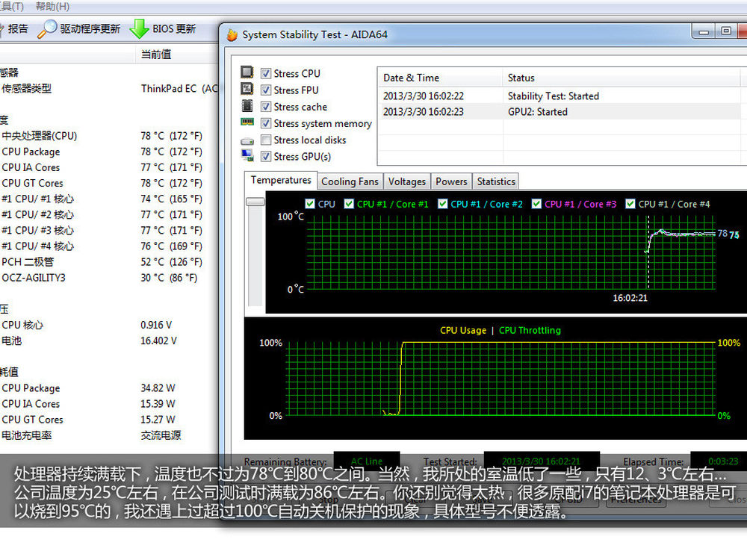
Task: Select the Stability Test: Started log entry
Action: click(x=553, y=96)
